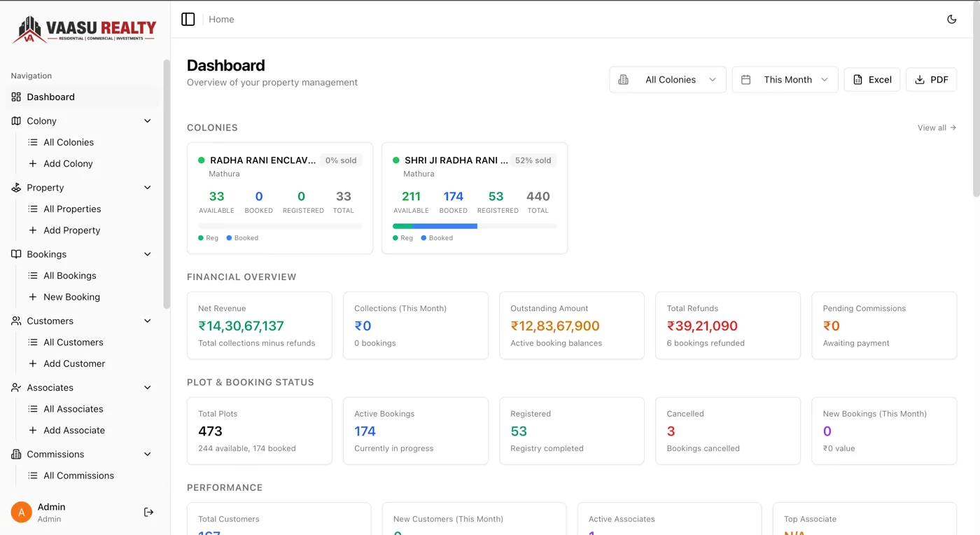Click Home breadcrumb
Viewport: 980px width, 535px height.
coord(221,20)
